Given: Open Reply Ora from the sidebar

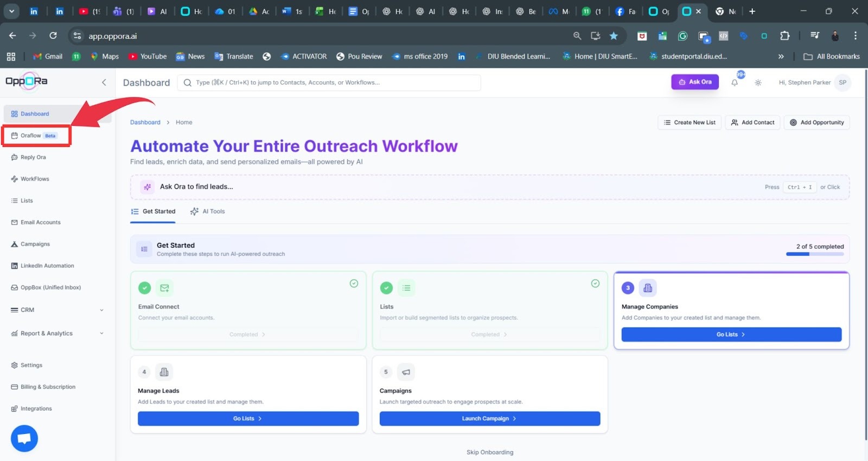Looking at the screenshot, I should pos(33,157).
